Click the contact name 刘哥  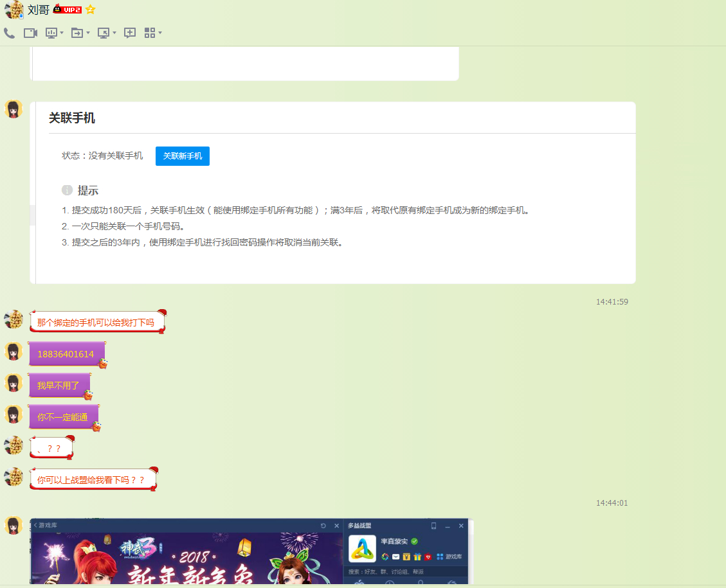pyautogui.click(x=39, y=10)
